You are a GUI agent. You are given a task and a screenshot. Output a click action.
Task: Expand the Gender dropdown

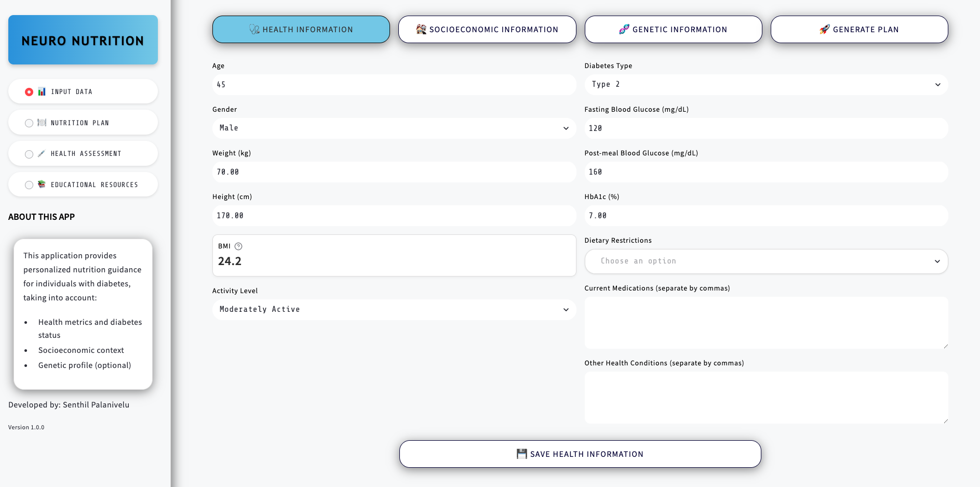click(x=394, y=128)
